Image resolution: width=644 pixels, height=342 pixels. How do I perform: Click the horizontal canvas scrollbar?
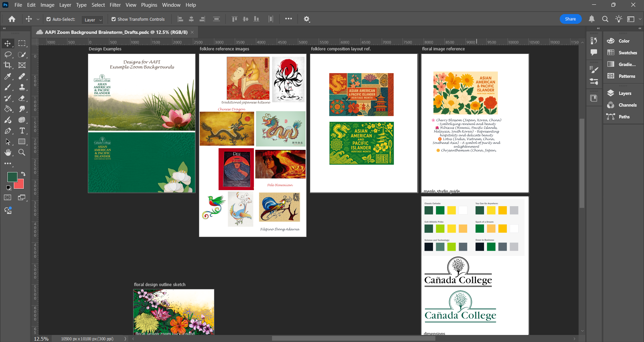(x=354, y=339)
